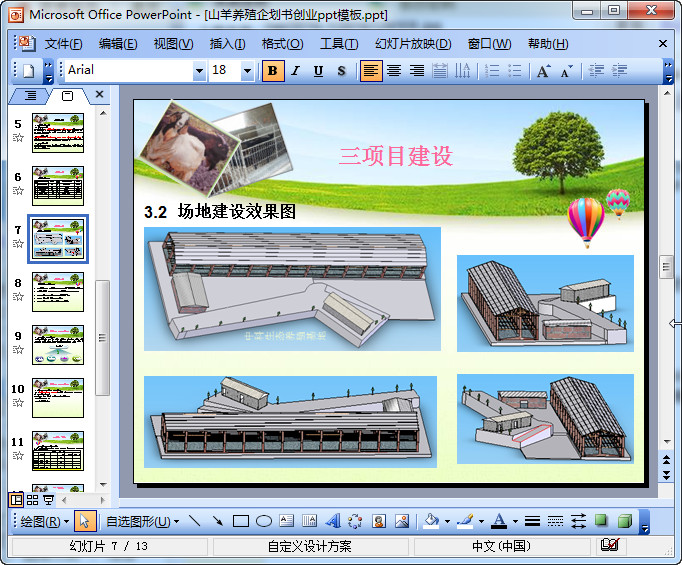The height and width of the screenshot is (565, 682).
Task: Insert a horizontal text box
Action: point(287,521)
